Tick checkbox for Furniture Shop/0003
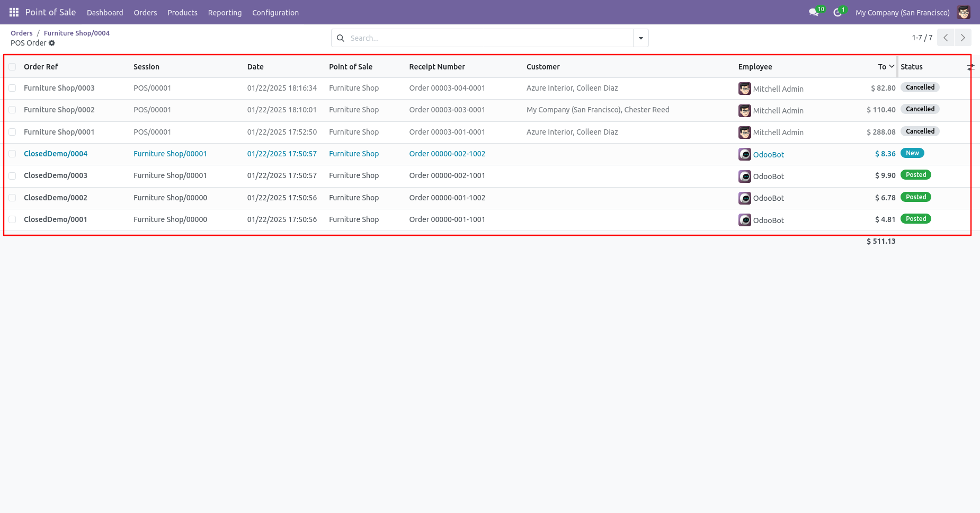The height and width of the screenshot is (513, 980). [x=12, y=88]
